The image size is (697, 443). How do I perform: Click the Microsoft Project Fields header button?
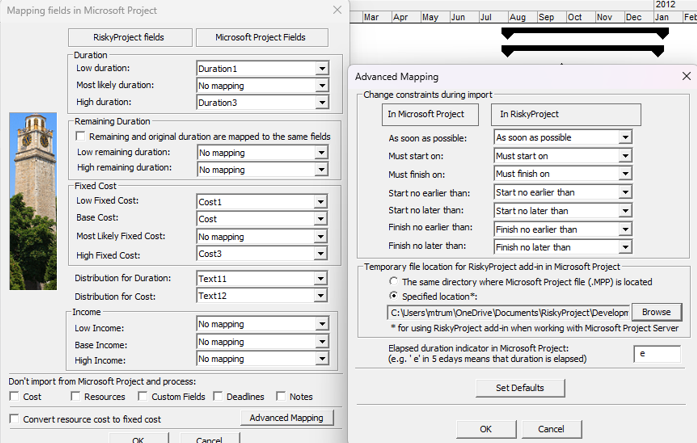[x=262, y=37]
